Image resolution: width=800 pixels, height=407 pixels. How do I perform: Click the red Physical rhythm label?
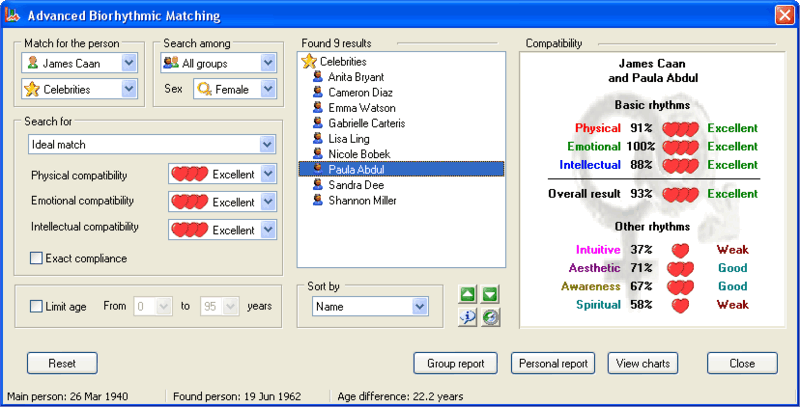(x=597, y=128)
